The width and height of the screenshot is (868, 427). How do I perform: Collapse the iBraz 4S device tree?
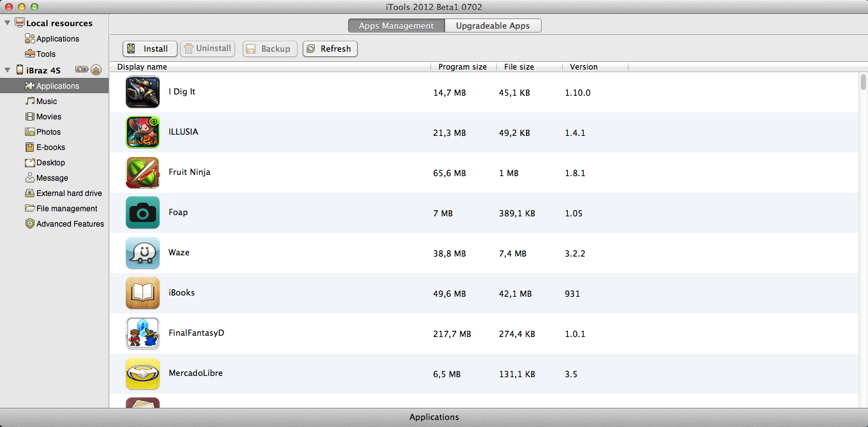7,70
